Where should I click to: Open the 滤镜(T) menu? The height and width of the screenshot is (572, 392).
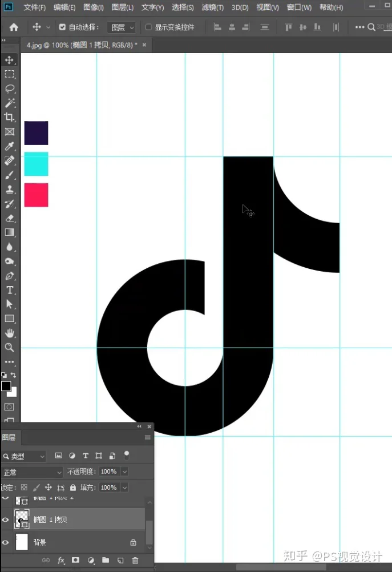tap(213, 7)
